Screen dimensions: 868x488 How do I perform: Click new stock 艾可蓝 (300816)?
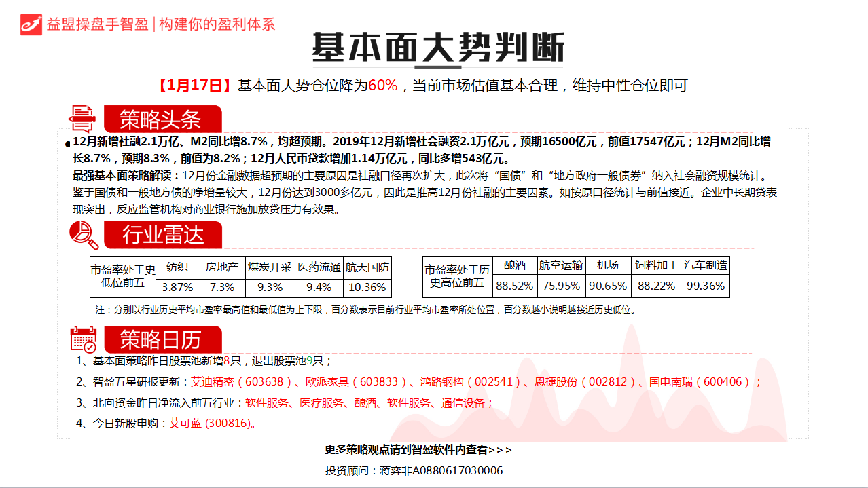point(212,424)
